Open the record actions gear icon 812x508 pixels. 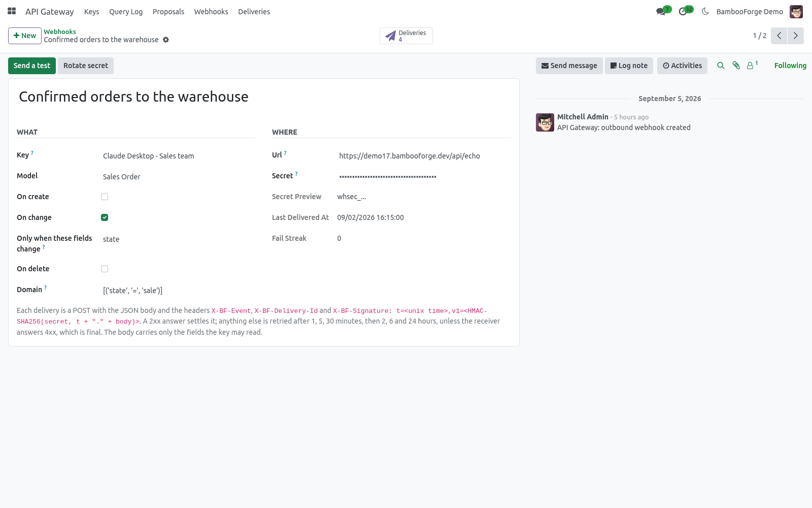tap(166, 40)
